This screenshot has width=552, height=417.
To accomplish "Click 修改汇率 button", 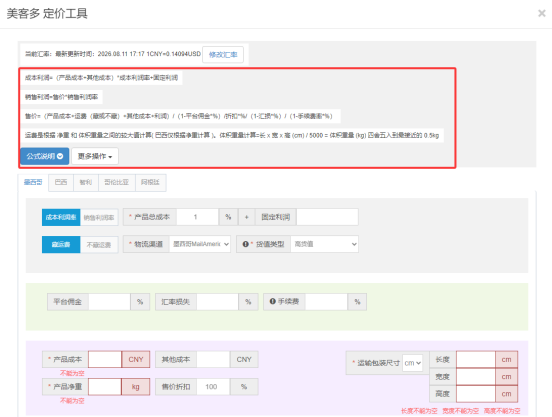I will [223, 55].
